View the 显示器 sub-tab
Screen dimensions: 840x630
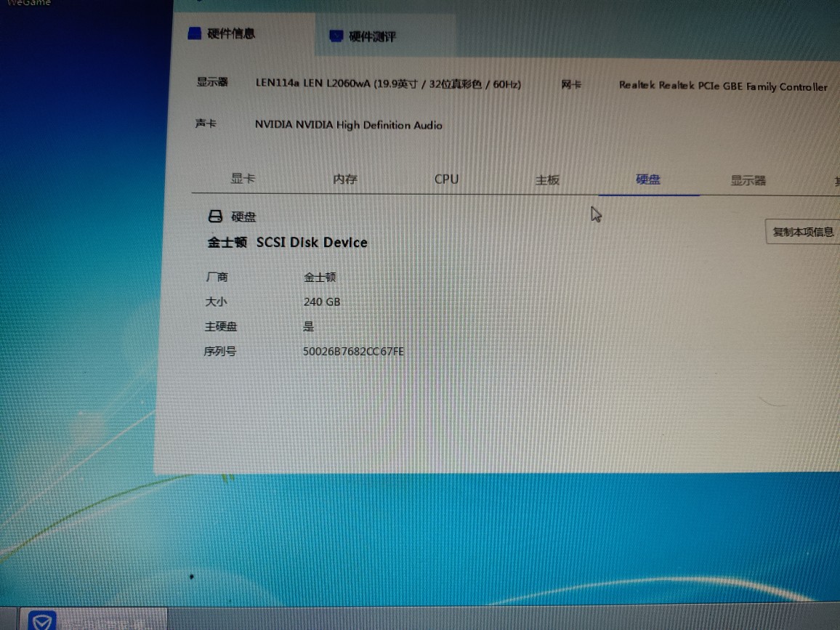tap(748, 180)
